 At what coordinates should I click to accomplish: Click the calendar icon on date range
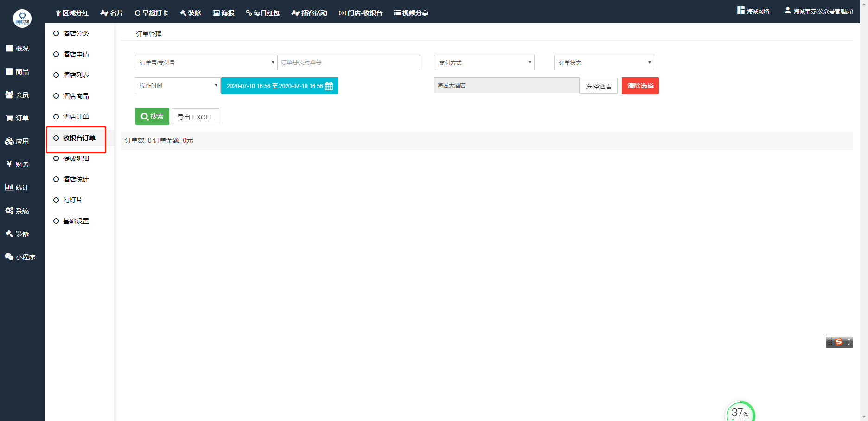(x=329, y=86)
